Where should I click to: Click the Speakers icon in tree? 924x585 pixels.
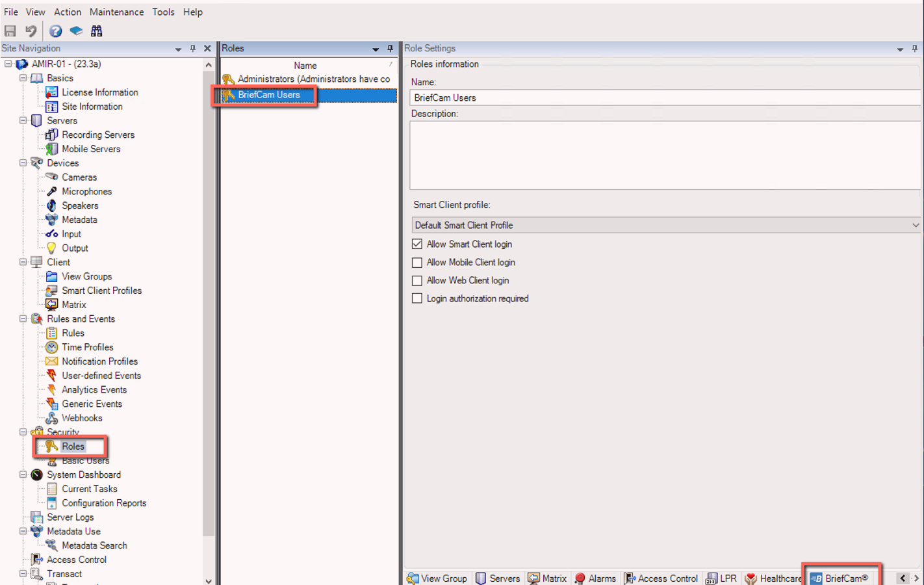click(x=51, y=205)
